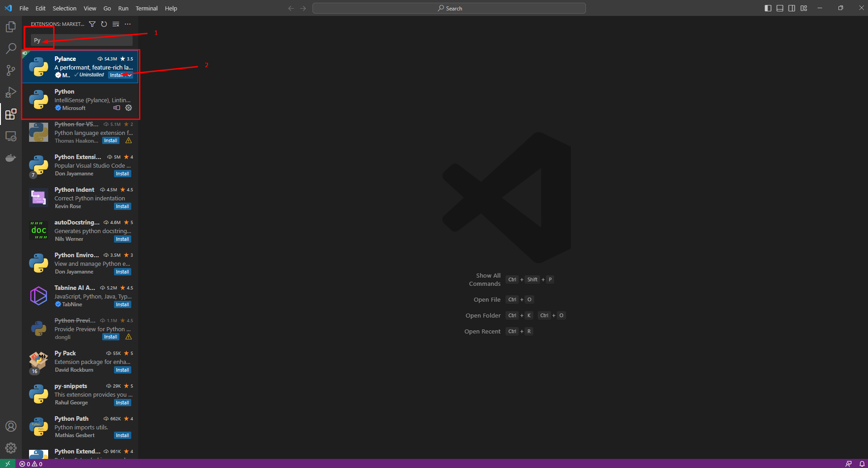868x468 pixels.
Task: Select the Python extension by Microsoft
Action: click(80, 100)
